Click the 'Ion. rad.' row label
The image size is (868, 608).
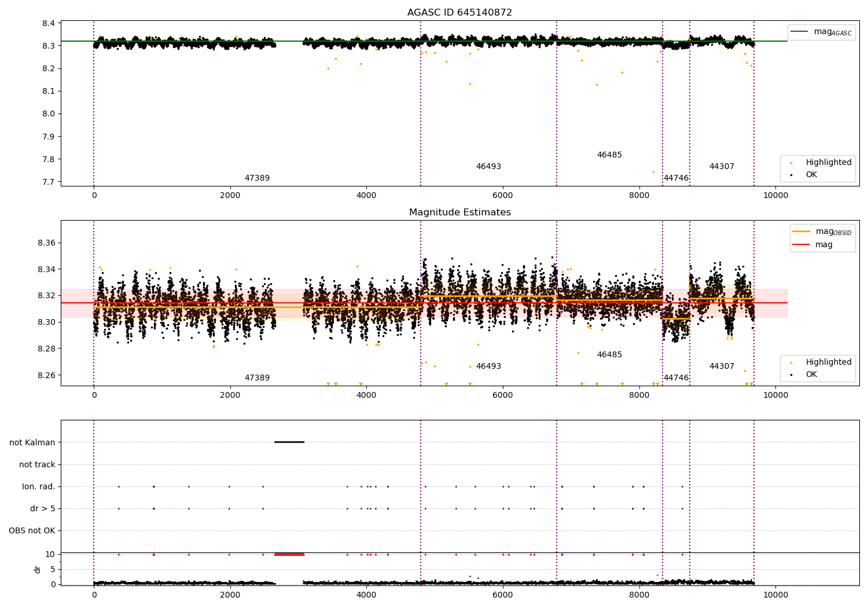(39, 486)
